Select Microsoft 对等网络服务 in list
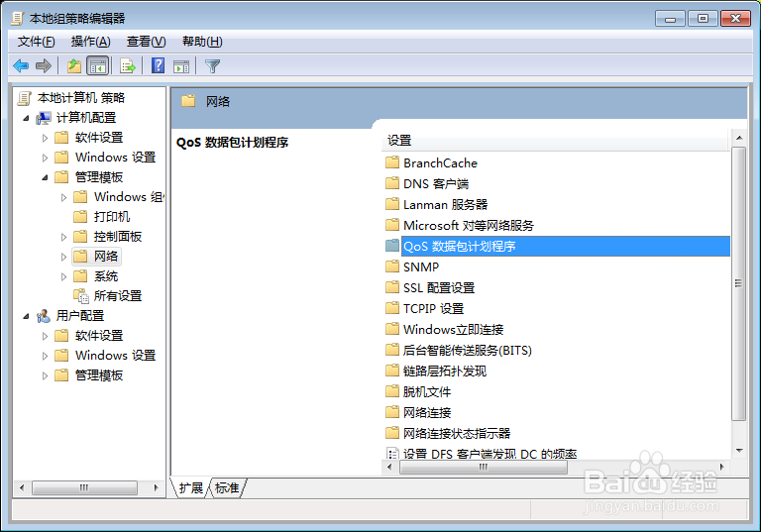The height and width of the screenshot is (532, 761). 469,225
